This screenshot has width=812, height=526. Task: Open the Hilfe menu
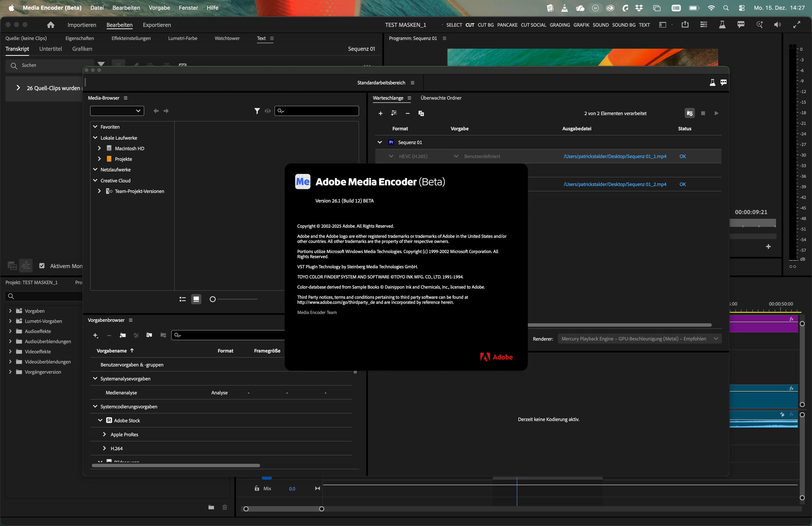pyautogui.click(x=212, y=8)
